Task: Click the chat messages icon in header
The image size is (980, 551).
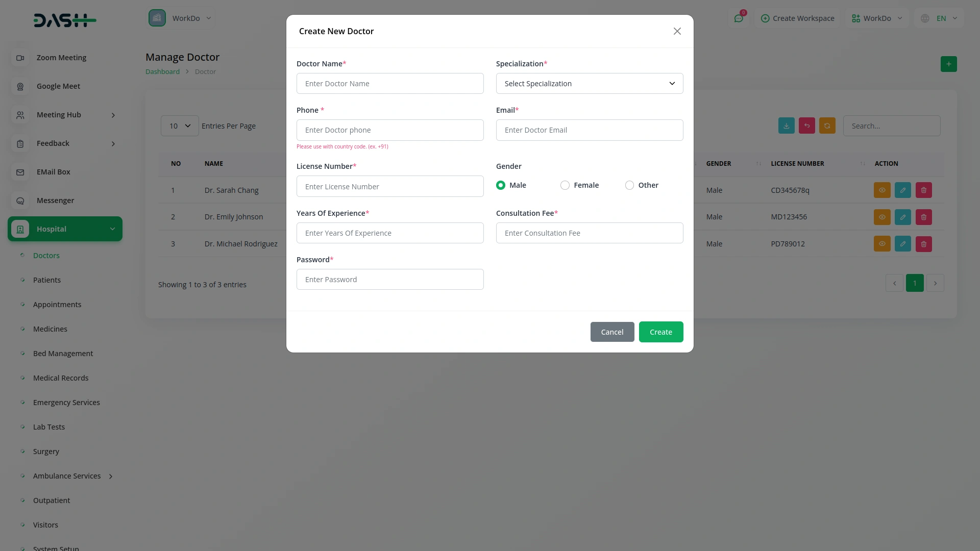Action: click(x=739, y=18)
